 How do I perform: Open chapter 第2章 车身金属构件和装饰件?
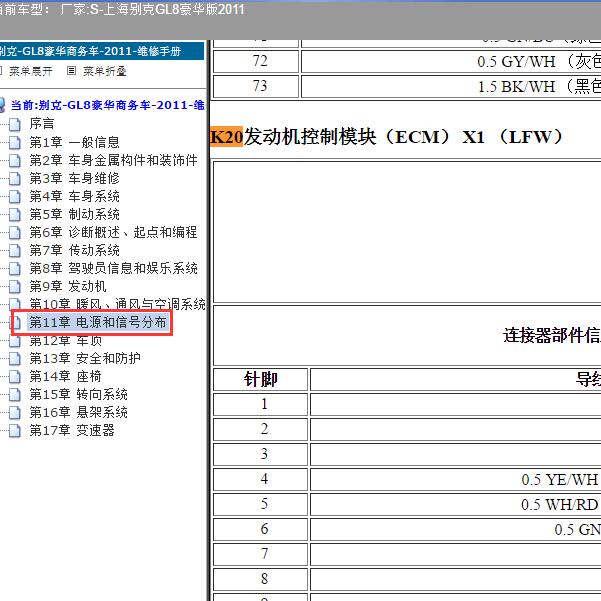pos(113,160)
